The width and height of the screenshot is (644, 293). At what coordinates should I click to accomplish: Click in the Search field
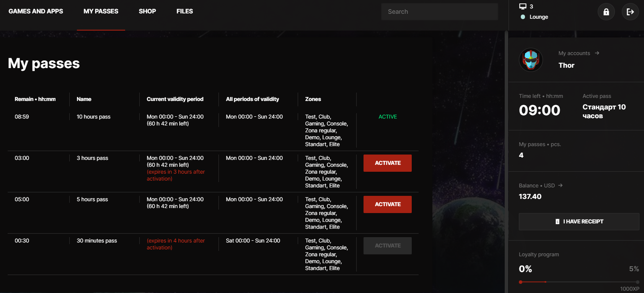click(439, 12)
